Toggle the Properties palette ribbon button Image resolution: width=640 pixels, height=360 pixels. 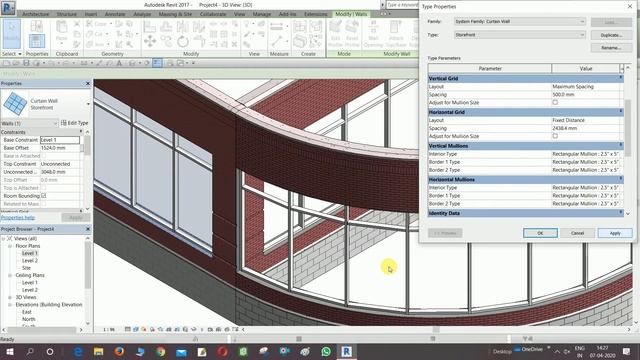tap(37, 41)
